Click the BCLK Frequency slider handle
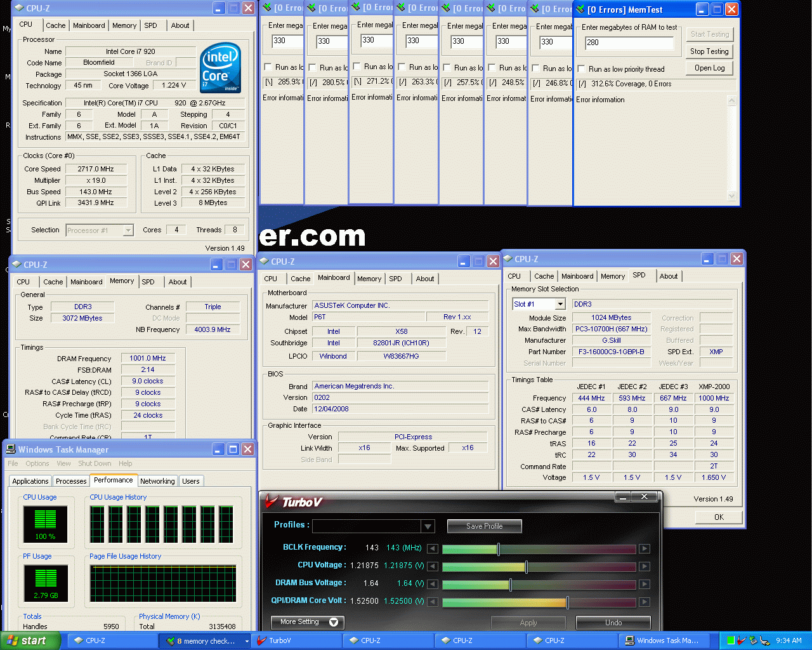812x650 pixels. click(x=499, y=549)
